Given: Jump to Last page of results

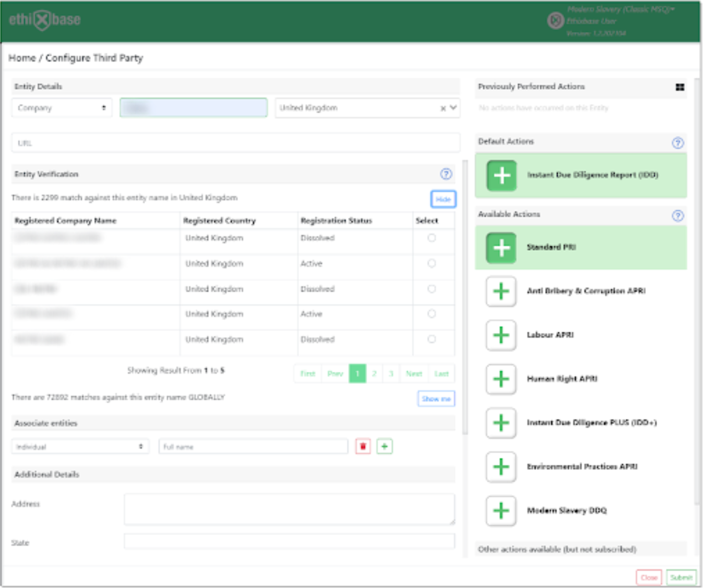Looking at the screenshot, I should point(441,374).
